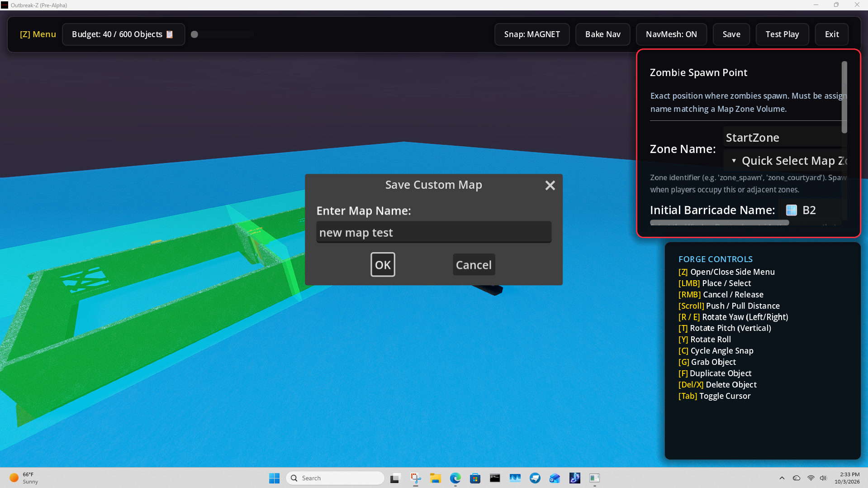
Task: Expand Quick Select Map Zone dropdown
Action: point(785,161)
